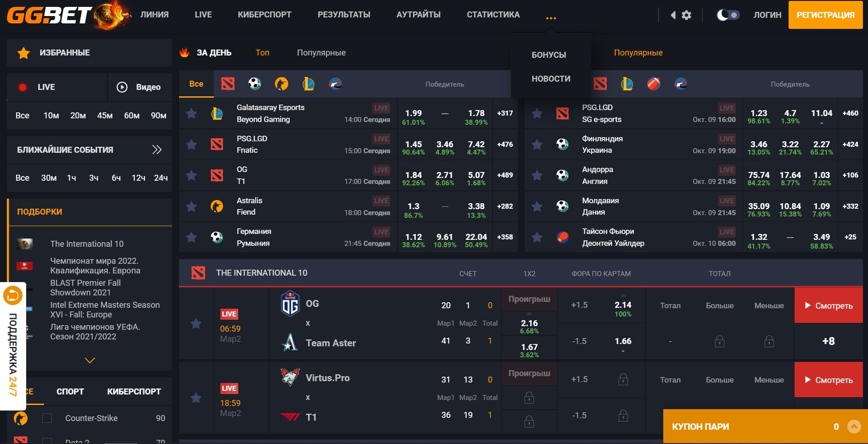Open the Линия menu item
This screenshot has height=444, width=868.
pos(155,15)
